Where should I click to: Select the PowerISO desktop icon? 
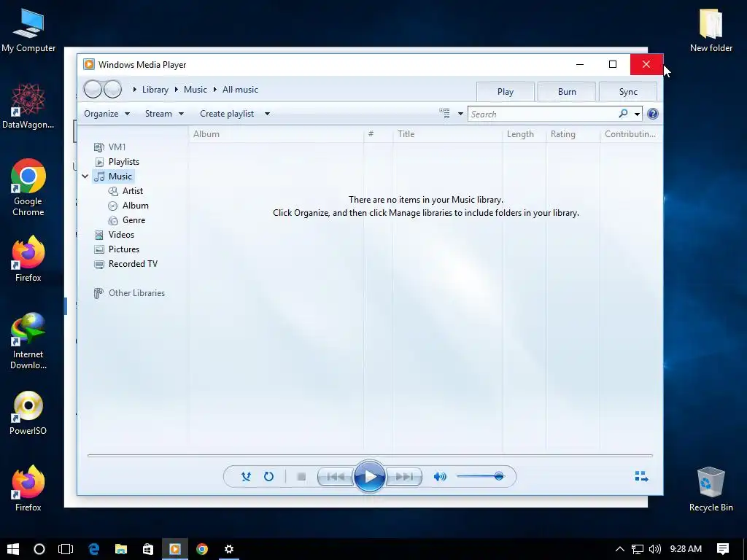coord(28,413)
